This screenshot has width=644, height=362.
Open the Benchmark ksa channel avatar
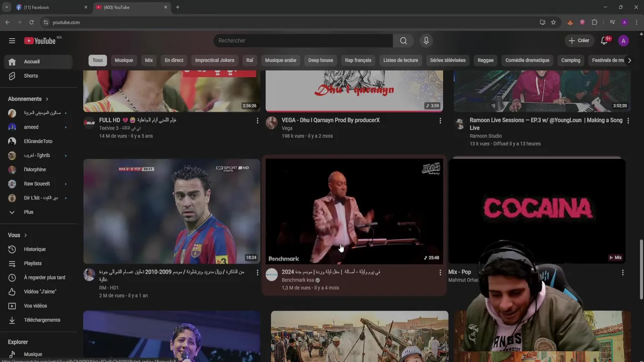tap(272, 275)
